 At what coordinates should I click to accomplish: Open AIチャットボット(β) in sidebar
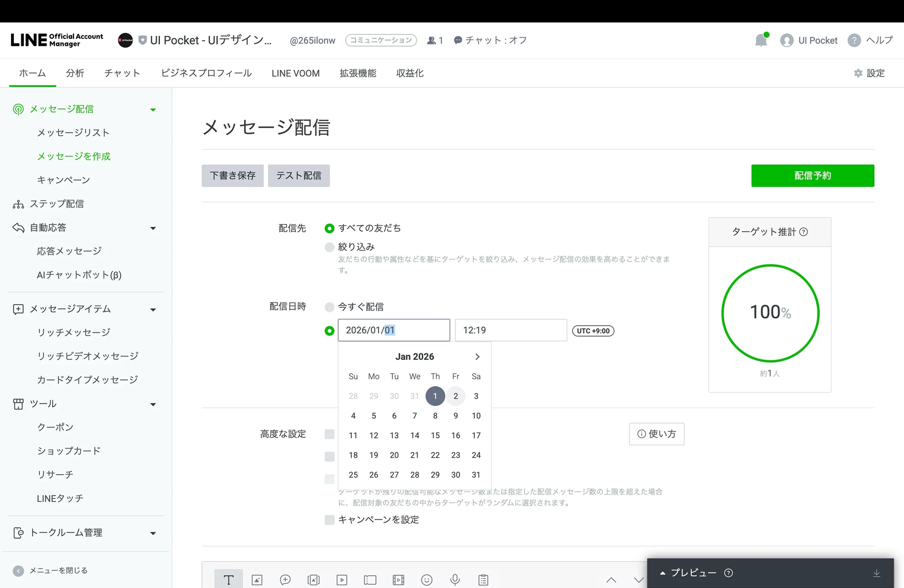click(x=79, y=275)
